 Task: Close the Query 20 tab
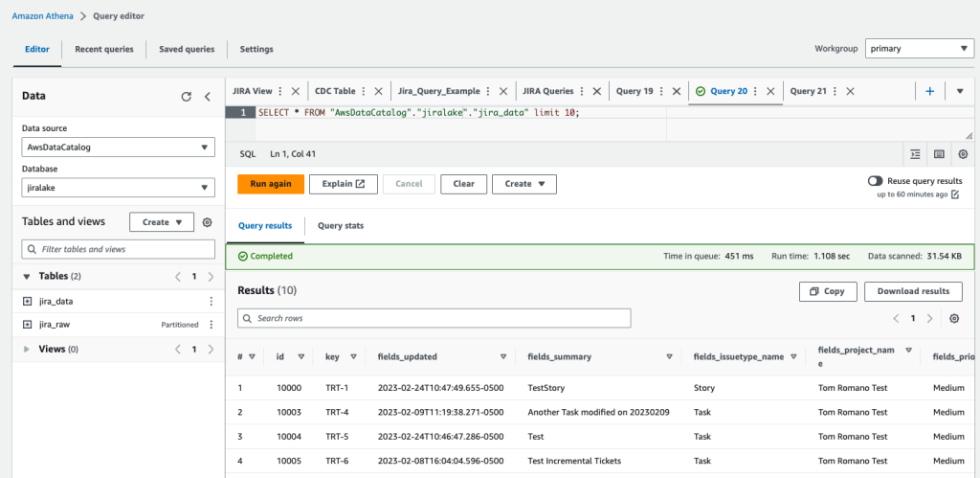click(770, 91)
